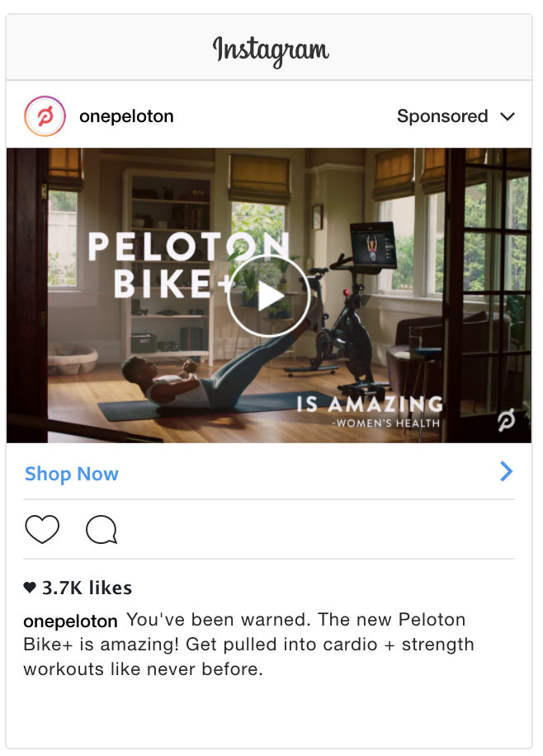Viewport: 543px width, 756px height.
Task: Play the Peloton Bike+ video
Action: point(268,295)
